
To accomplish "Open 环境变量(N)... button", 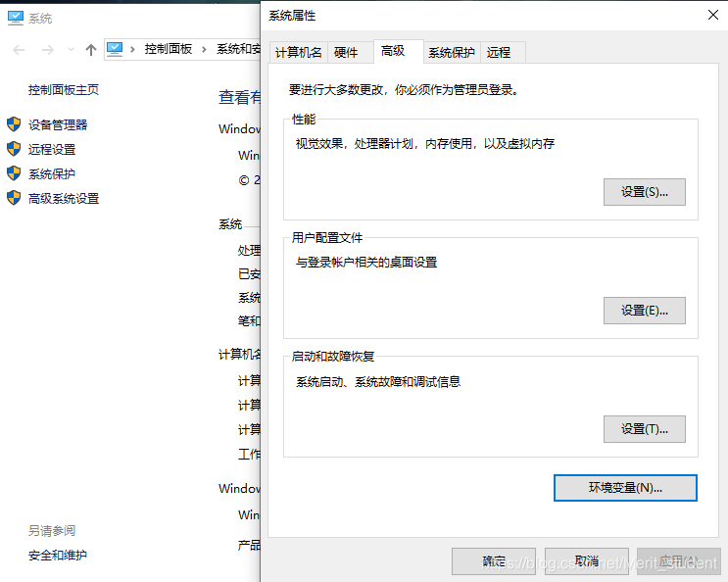I will (625, 488).
